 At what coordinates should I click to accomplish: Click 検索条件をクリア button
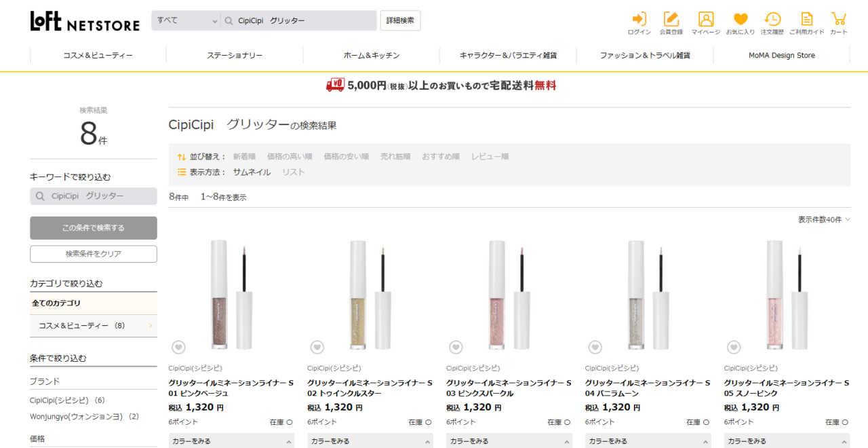[94, 254]
